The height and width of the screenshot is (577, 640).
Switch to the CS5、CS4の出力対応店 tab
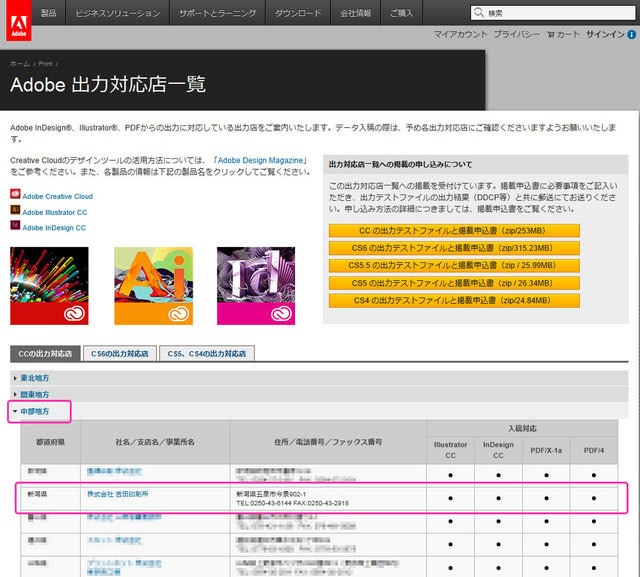(207, 354)
